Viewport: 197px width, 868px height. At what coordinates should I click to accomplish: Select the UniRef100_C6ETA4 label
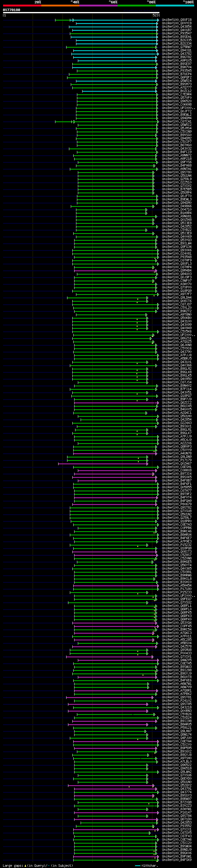point(176,741)
